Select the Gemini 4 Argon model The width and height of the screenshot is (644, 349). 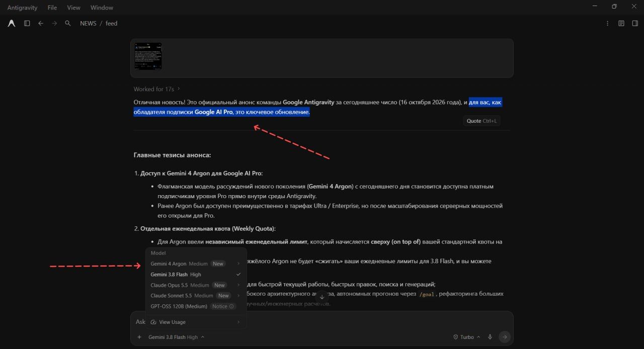196,264
